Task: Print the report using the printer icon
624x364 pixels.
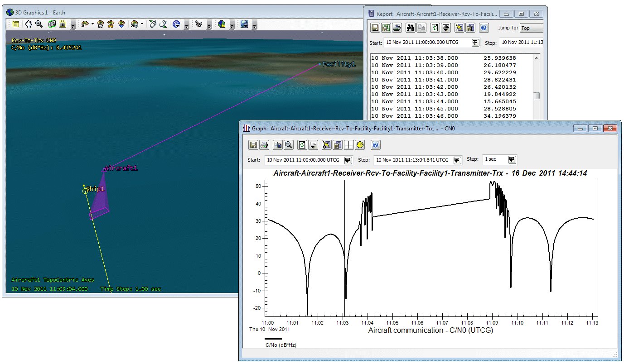Action: (397, 28)
